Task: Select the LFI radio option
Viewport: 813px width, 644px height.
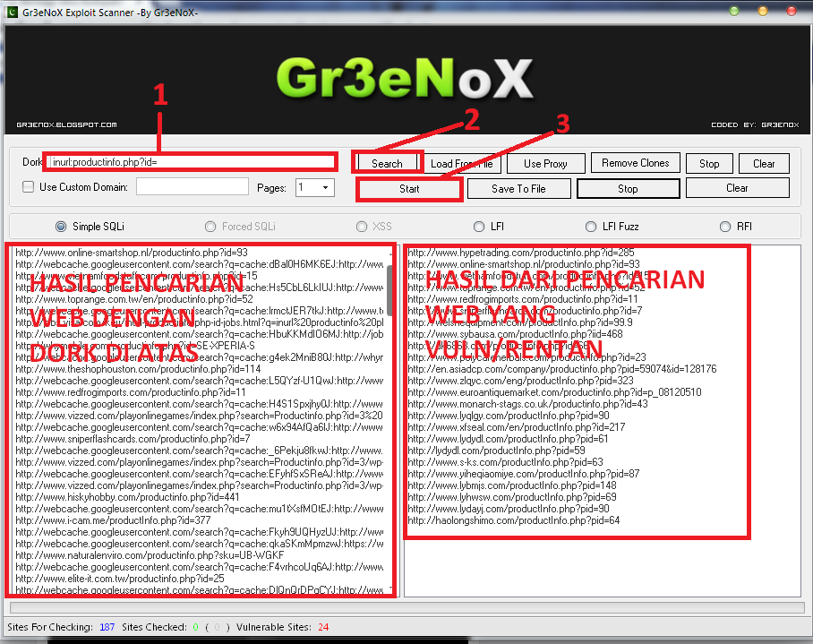Action: click(478, 227)
